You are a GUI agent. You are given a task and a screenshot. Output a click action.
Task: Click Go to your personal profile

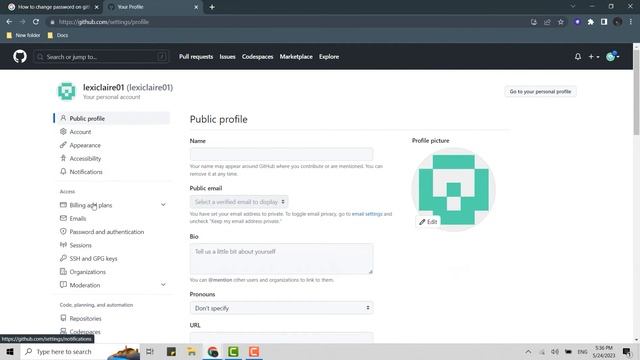point(540,92)
